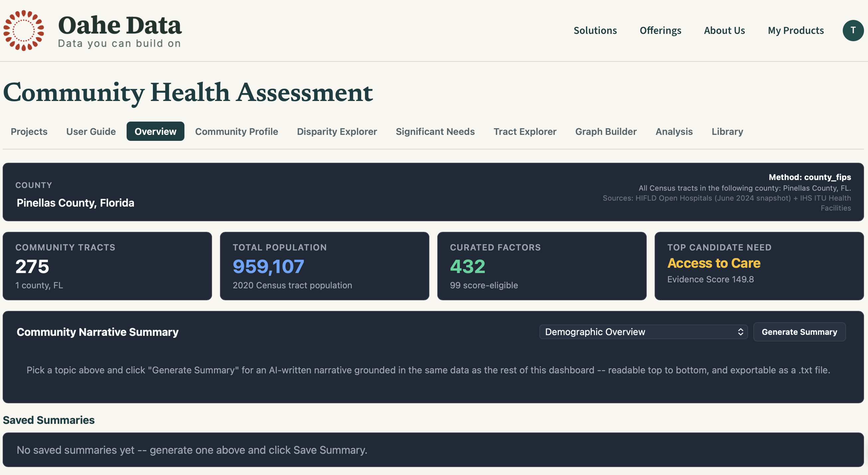Click the Sources: HIFLD Open Hospitals note
This screenshot has height=475, width=868.
[x=726, y=203]
